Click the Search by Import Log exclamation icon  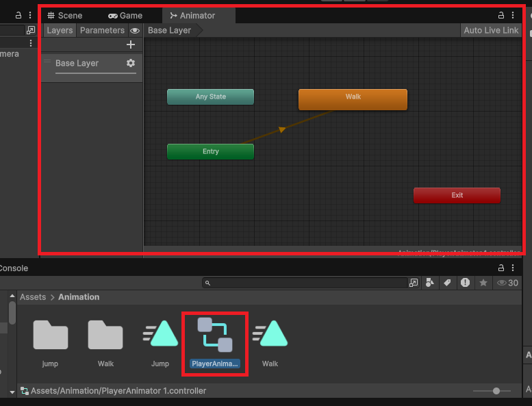465,283
